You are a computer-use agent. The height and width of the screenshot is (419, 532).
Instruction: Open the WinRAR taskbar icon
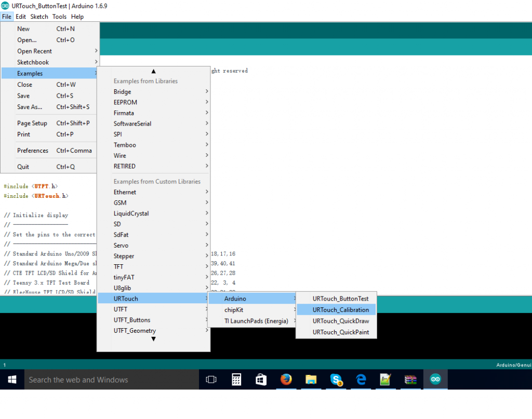coord(411,380)
